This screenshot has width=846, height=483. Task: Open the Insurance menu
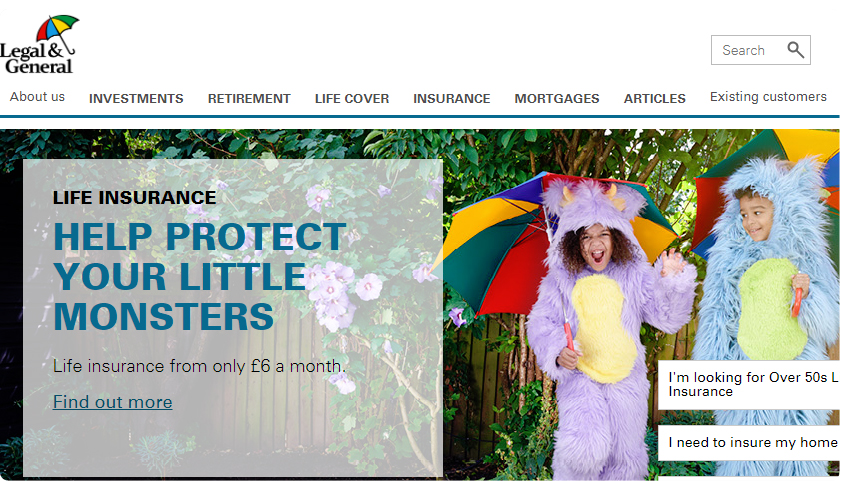click(452, 99)
